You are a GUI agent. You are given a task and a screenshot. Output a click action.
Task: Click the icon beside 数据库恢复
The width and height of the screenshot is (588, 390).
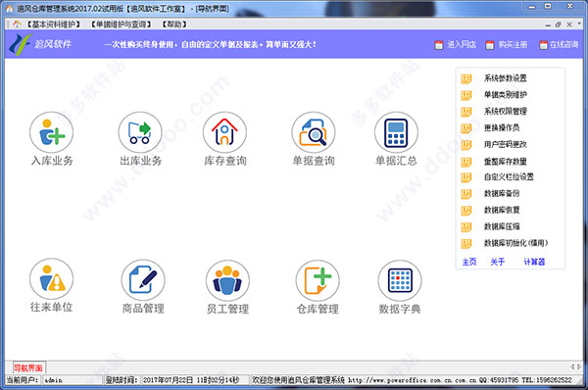coord(466,210)
